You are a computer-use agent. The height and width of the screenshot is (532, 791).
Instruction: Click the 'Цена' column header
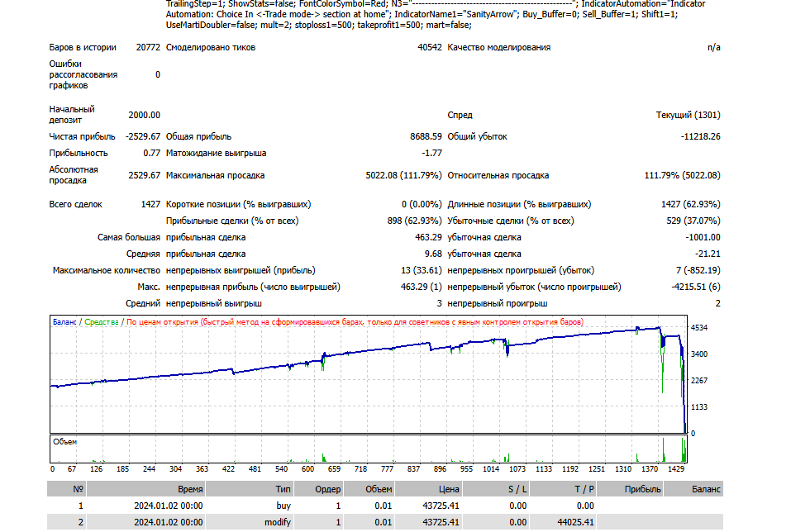[449, 489]
